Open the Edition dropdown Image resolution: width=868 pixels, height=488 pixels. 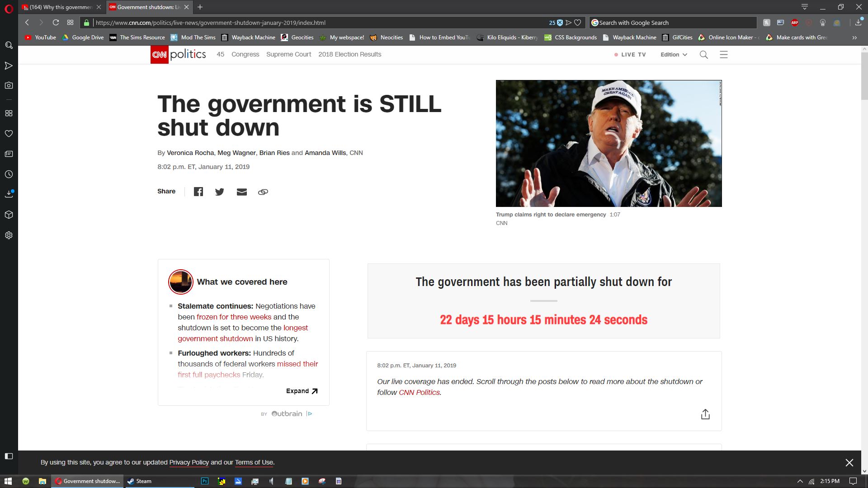674,55
